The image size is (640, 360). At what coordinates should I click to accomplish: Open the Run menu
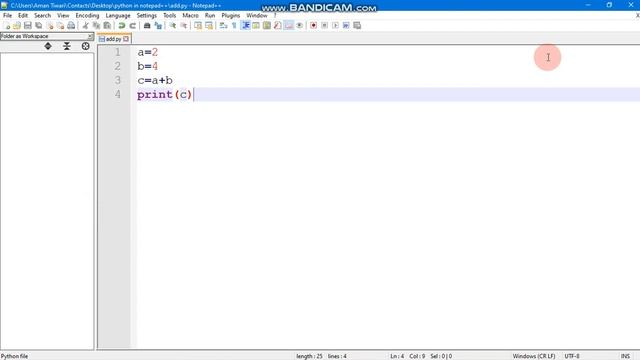click(x=210, y=16)
